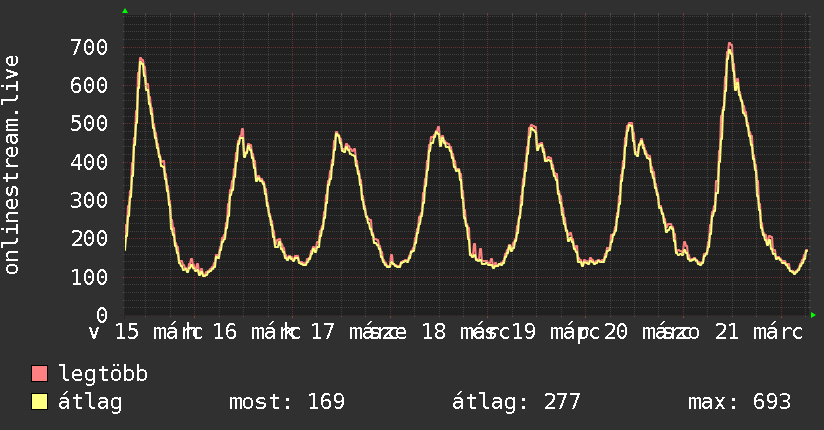Click the green arrow at the y-axis top
Image resolution: width=824 pixels, height=430 pixels.
125,11
